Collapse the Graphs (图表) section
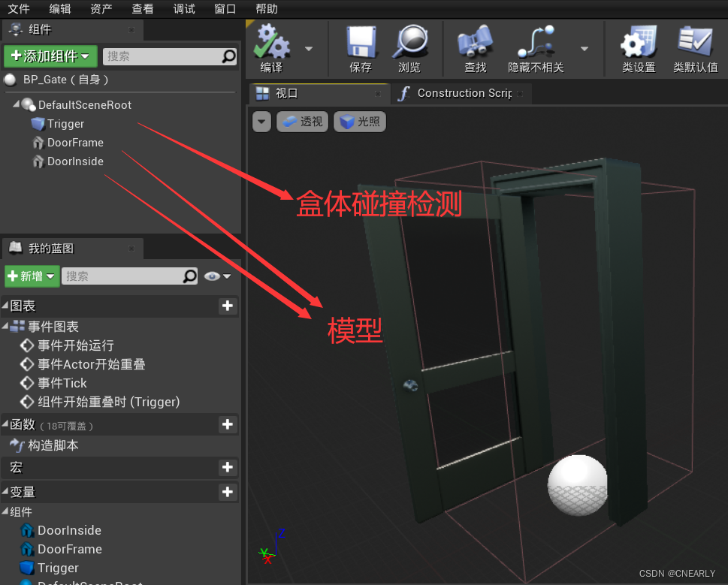The width and height of the screenshot is (728, 585). (x=5, y=305)
